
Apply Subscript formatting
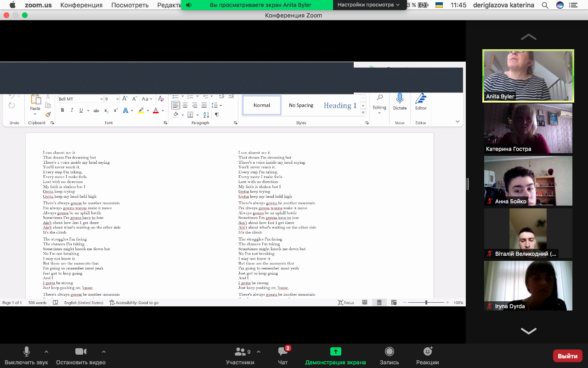click(x=106, y=110)
